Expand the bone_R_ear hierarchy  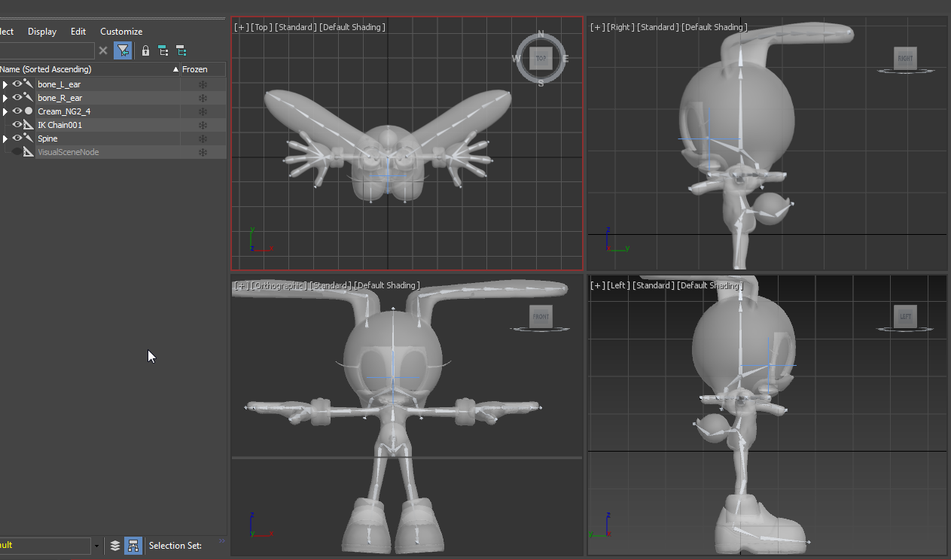[x=5, y=98]
